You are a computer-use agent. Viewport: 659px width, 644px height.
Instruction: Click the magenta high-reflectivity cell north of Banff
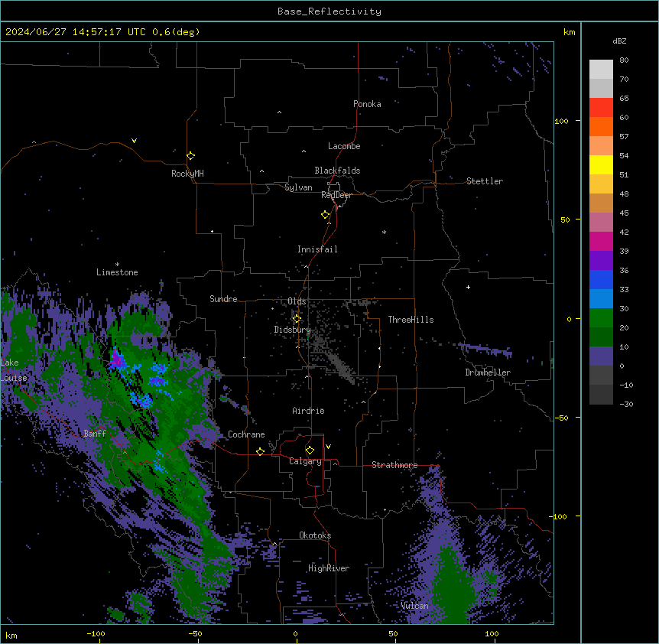(117, 359)
